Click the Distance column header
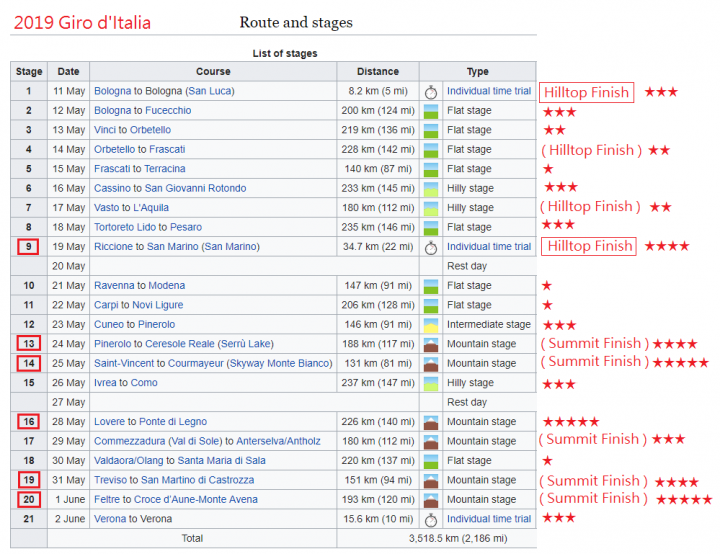This screenshot has width=720, height=554. (378, 72)
